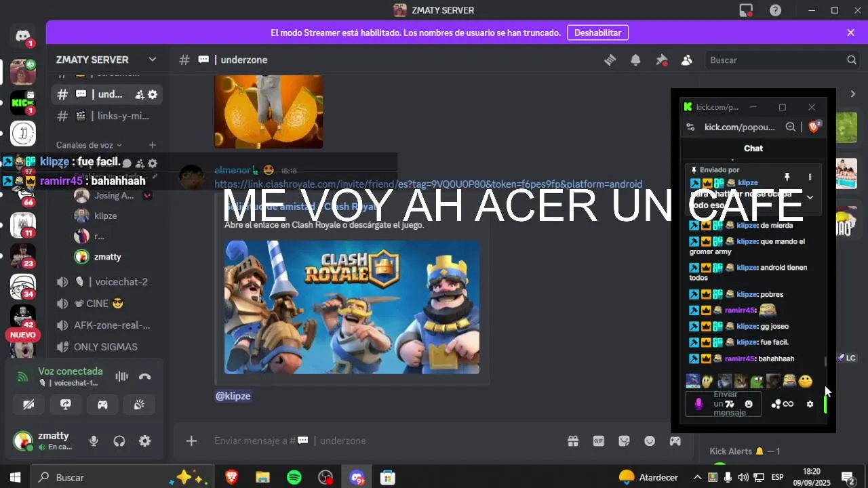This screenshot has height=488, width=868.
Task: Open the site settings icon in the Kick address bar
Action: tap(690, 127)
